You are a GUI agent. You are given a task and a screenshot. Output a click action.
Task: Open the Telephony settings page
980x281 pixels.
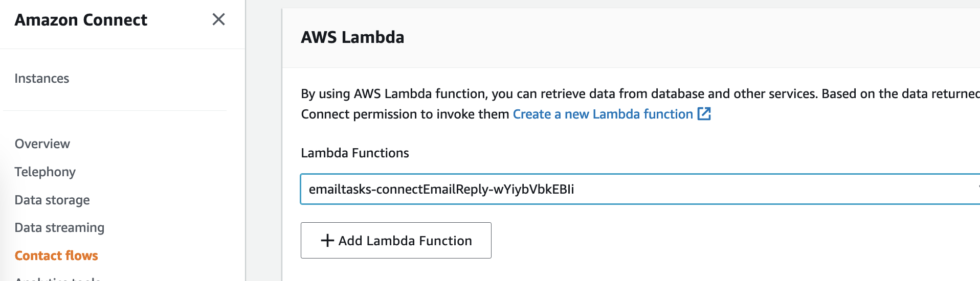pos(45,172)
